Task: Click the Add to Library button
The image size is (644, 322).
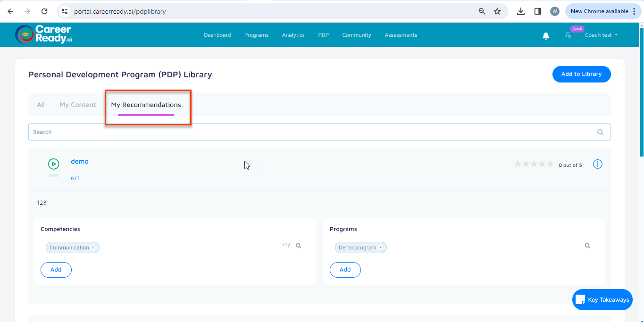Action: click(x=581, y=74)
